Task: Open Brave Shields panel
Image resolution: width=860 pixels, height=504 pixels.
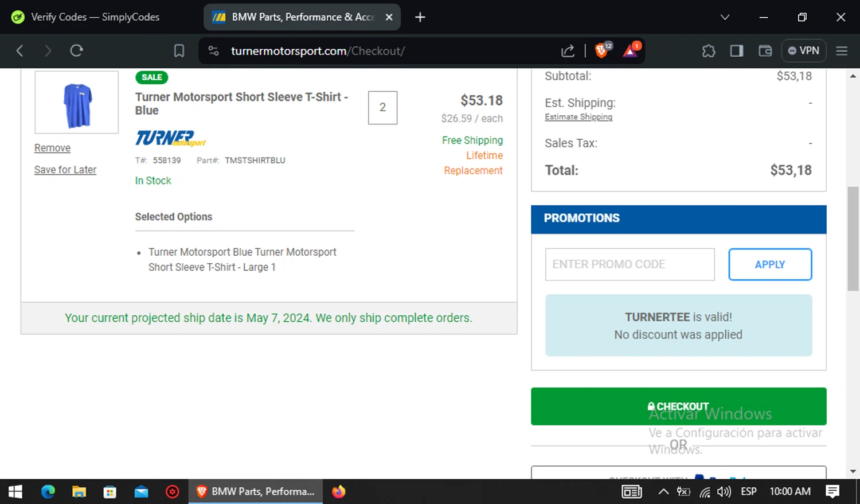Action: 602,50
